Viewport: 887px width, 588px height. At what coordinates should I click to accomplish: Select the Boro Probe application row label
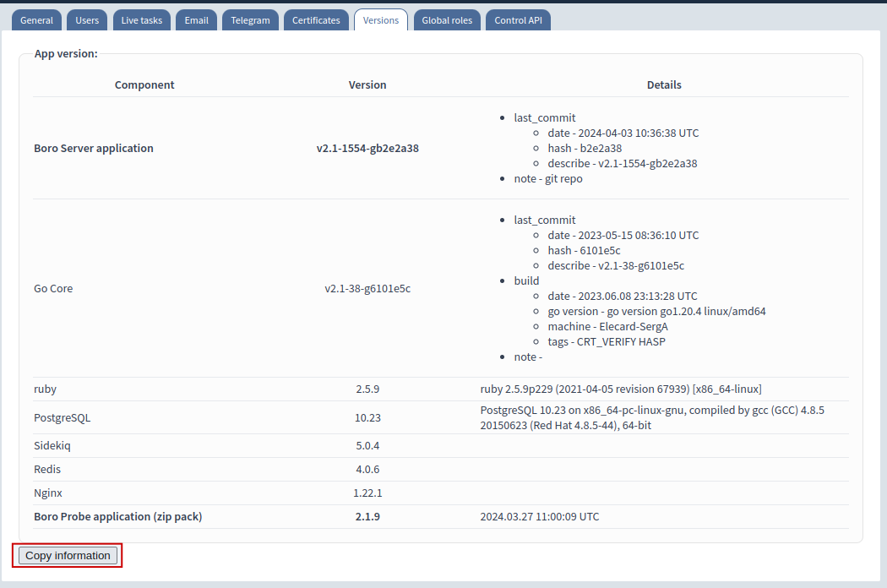pyautogui.click(x=118, y=516)
